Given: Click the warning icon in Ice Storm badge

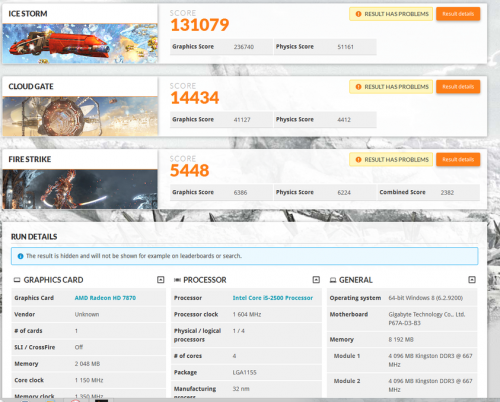Looking at the screenshot, I should pyautogui.click(x=358, y=14).
